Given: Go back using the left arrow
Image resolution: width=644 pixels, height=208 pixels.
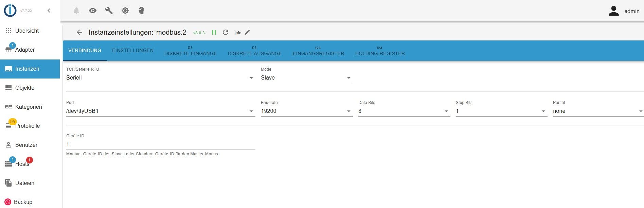Looking at the screenshot, I should point(79,32).
